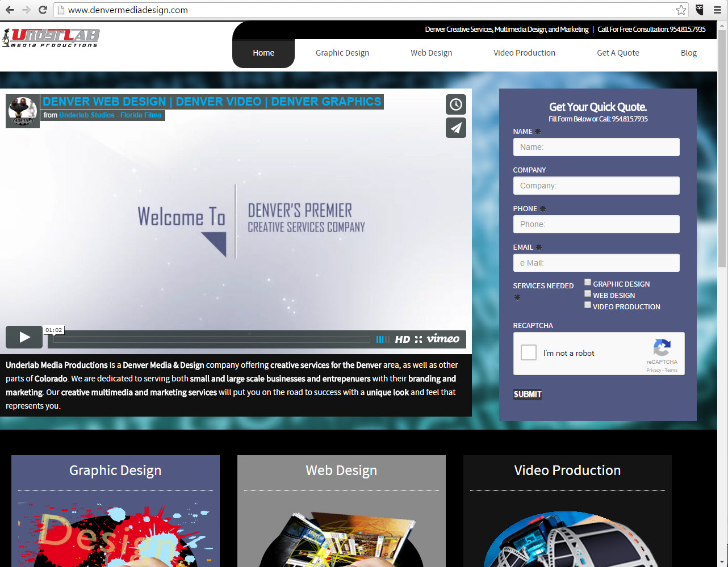Play the welcome video
This screenshot has height=567, width=728.
pos(24,337)
